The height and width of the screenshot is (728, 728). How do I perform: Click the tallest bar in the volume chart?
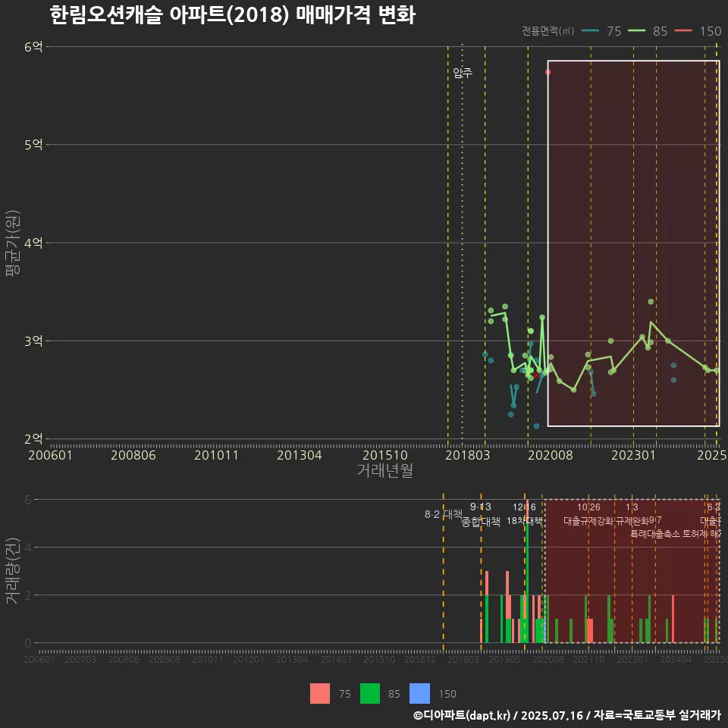pos(528,571)
